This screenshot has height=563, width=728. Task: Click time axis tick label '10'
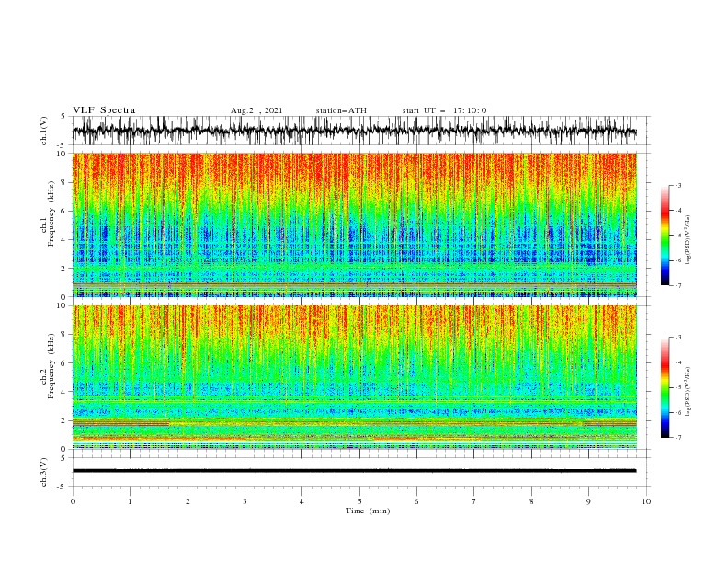tap(646, 501)
